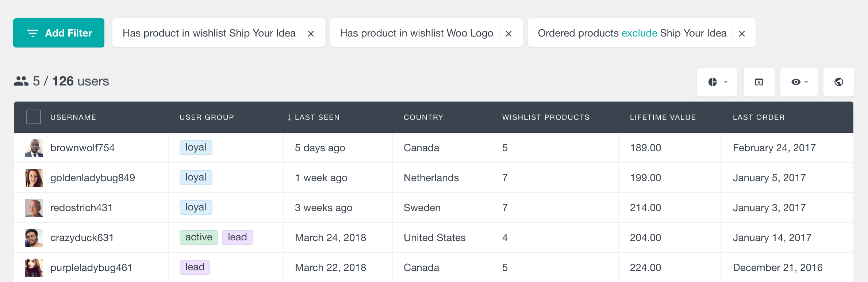This screenshot has width=868, height=282.
Task: Open user redostrich431
Action: 81,208
